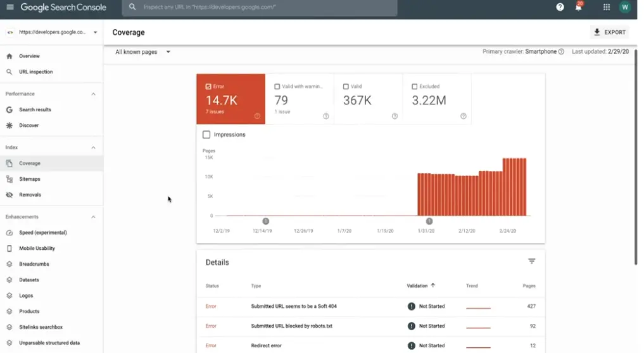
Task: Click the Type column header
Action: click(x=256, y=286)
